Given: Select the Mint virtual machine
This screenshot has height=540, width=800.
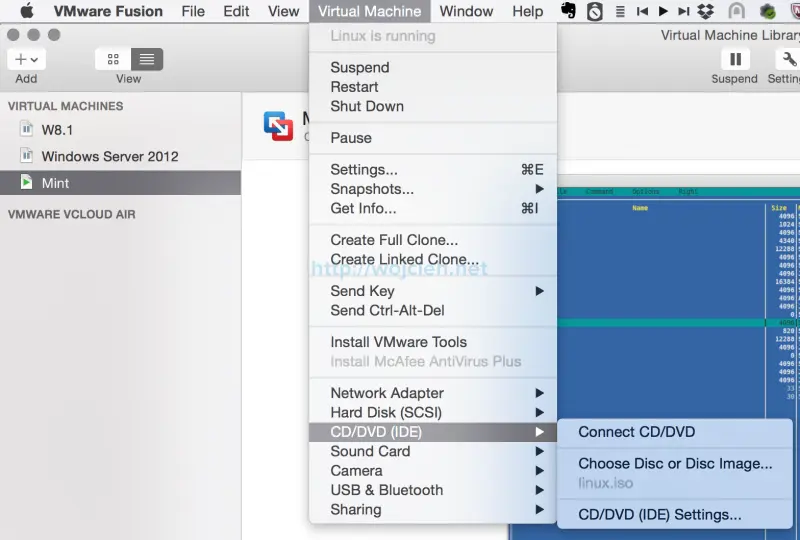Looking at the screenshot, I should coord(120,183).
